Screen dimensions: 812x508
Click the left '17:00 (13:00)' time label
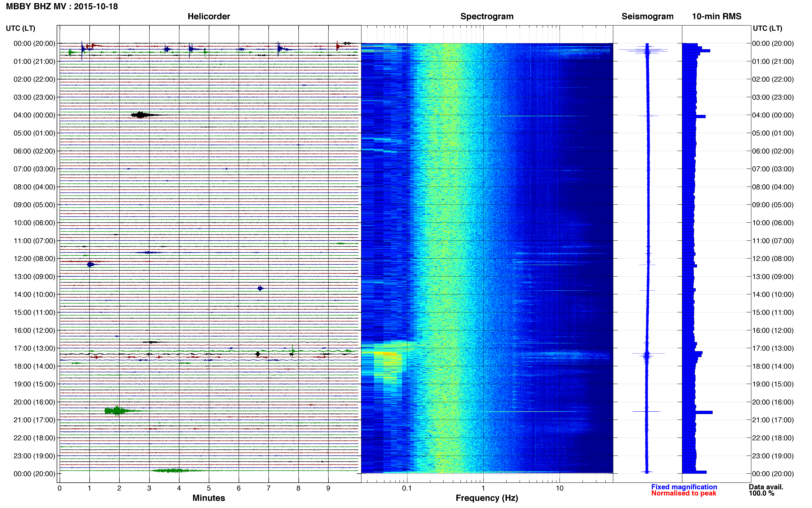pos(34,348)
